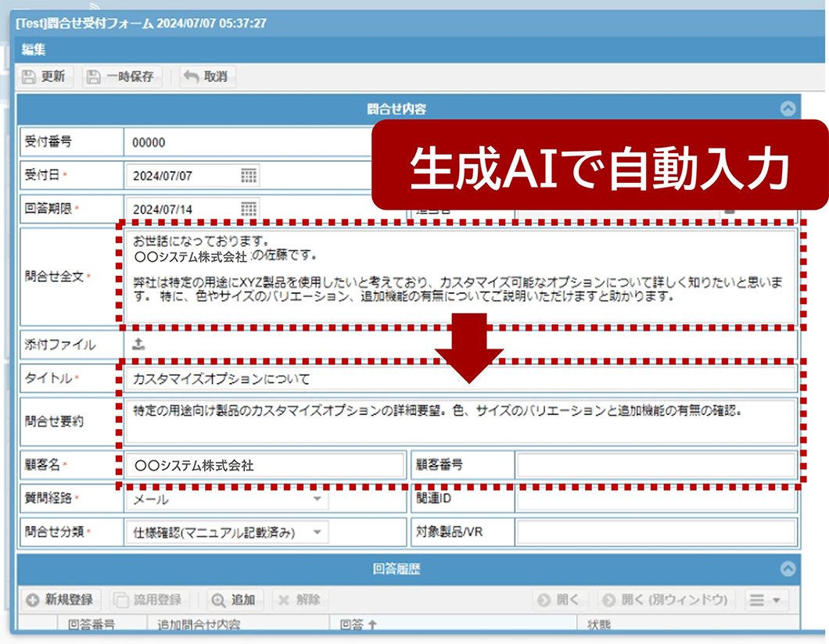The width and height of the screenshot is (829, 644).
Task: Open the calendar picker for 回答期限
Action: coord(249,209)
